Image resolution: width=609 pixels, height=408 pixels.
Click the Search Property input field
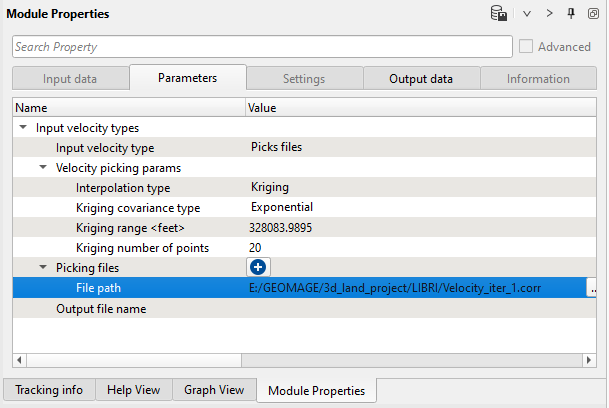tap(260, 47)
